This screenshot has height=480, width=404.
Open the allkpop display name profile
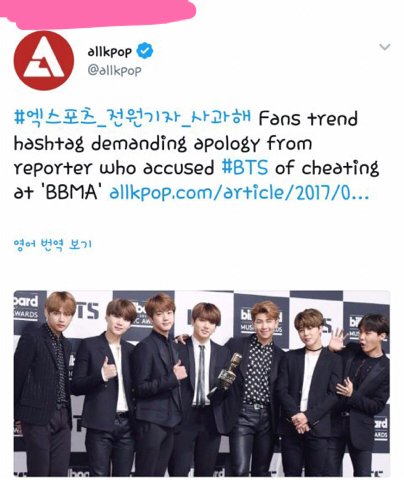tap(110, 51)
